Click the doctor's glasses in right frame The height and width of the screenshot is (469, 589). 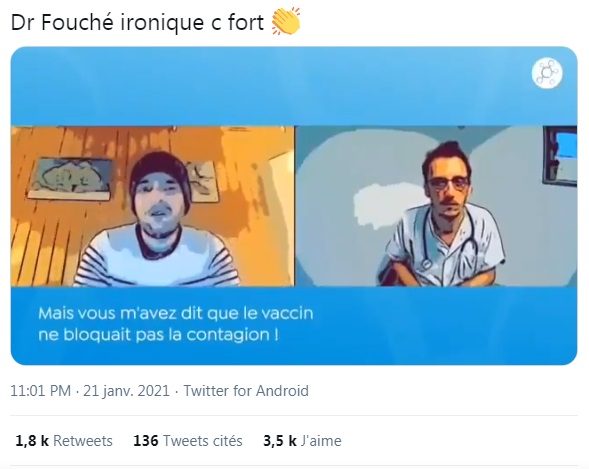point(449,183)
